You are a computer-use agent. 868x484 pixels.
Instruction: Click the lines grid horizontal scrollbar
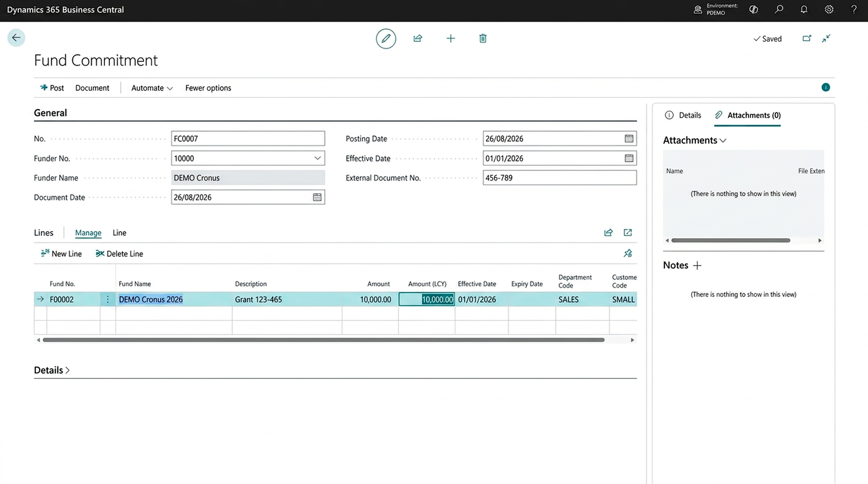click(x=323, y=340)
